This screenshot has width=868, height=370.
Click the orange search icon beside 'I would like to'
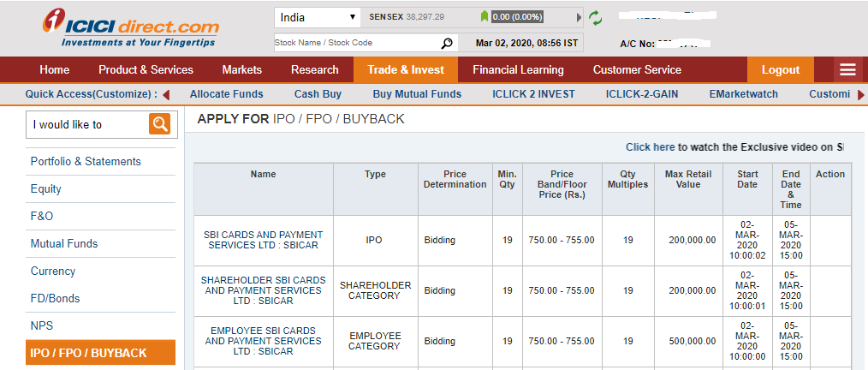pos(159,124)
